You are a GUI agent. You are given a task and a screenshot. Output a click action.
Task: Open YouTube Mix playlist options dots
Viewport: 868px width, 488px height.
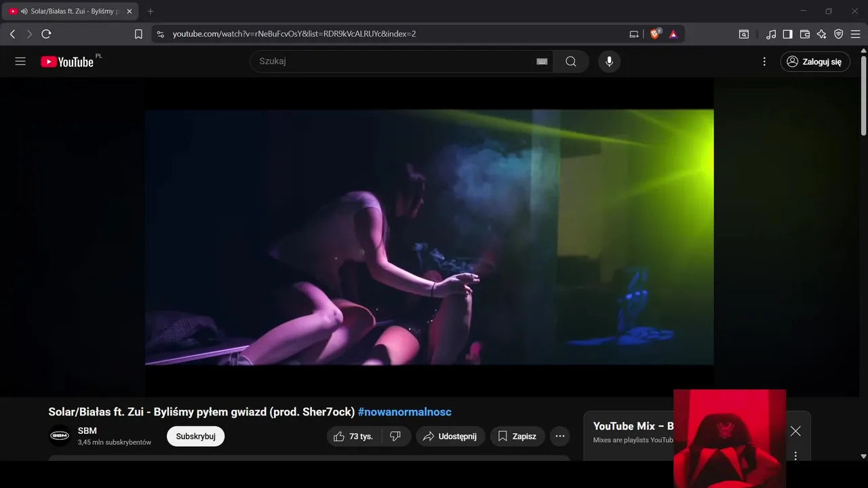[x=796, y=455]
